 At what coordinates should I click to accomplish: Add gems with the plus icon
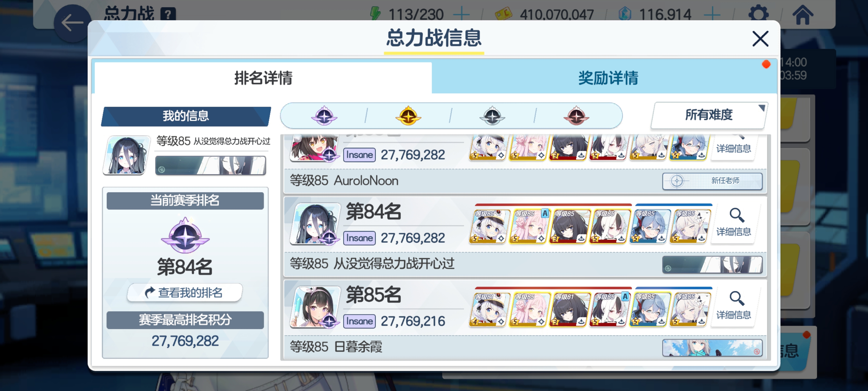[x=712, y=14]
